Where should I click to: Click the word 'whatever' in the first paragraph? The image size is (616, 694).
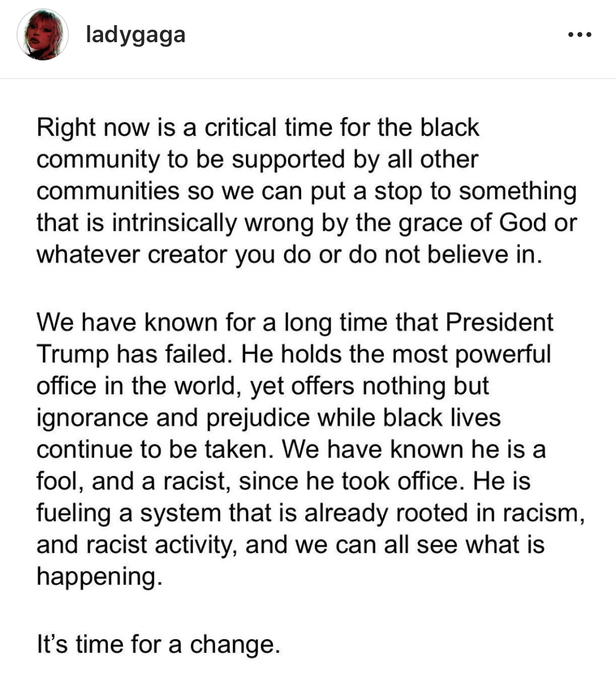(x=88, y=255)
